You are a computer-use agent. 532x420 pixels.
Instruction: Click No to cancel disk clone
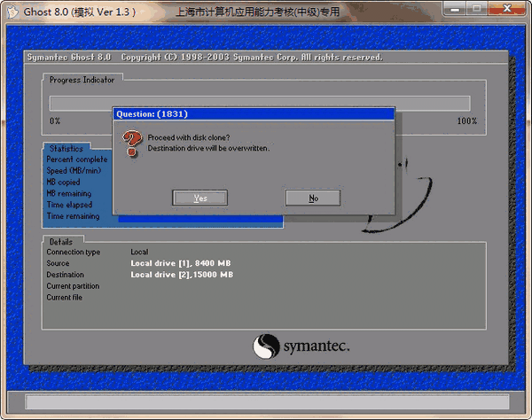pyautogui.click(x=313, y=198)
